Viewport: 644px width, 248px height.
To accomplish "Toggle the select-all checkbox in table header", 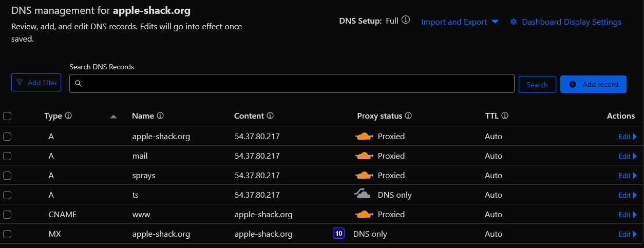I will (x=7, y=116).
